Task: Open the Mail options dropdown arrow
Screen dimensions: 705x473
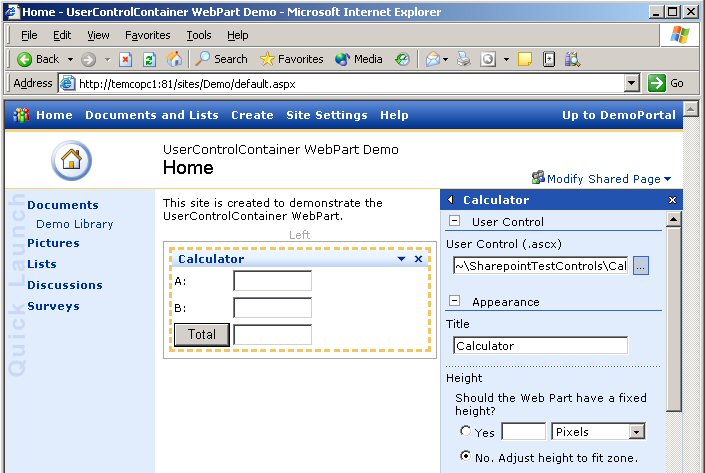Action: pos(446,59)
